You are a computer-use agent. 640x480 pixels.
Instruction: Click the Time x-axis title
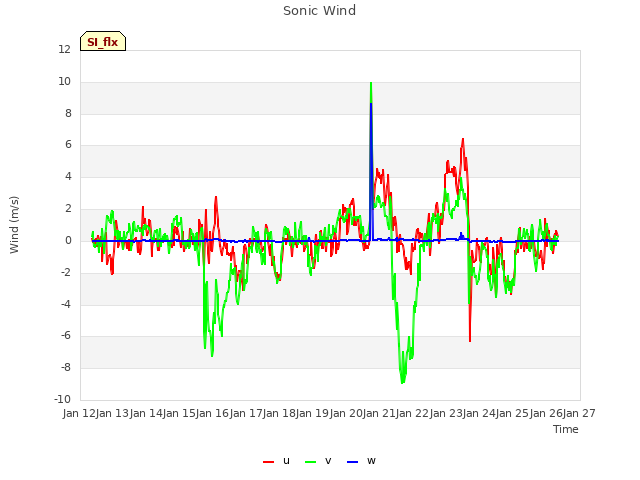tap(566, 429)
